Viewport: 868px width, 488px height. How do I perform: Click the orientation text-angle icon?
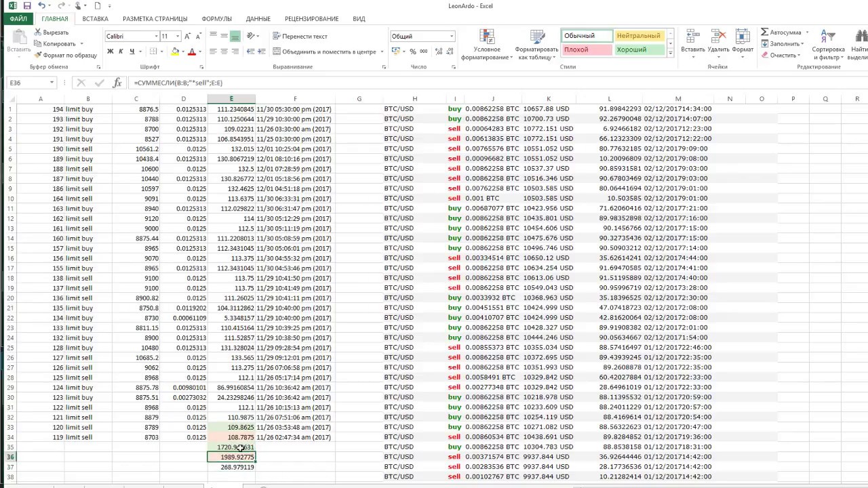250,36
